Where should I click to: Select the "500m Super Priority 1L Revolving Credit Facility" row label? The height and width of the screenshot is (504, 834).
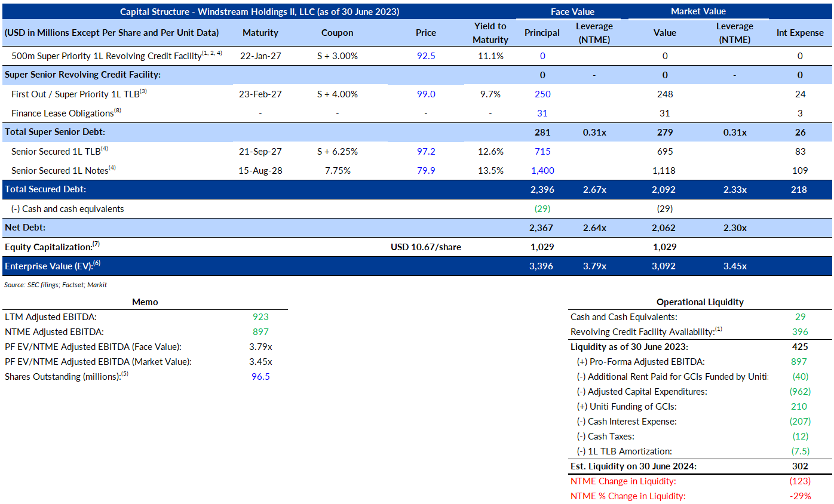pyautogui.click(x=117, y=56)
